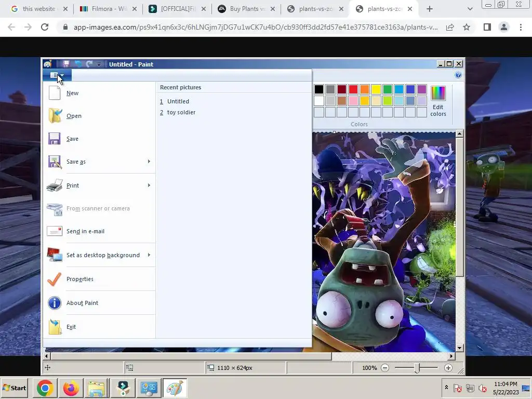
Task: Click the About Paint info icon
Action: pos(54,303)
